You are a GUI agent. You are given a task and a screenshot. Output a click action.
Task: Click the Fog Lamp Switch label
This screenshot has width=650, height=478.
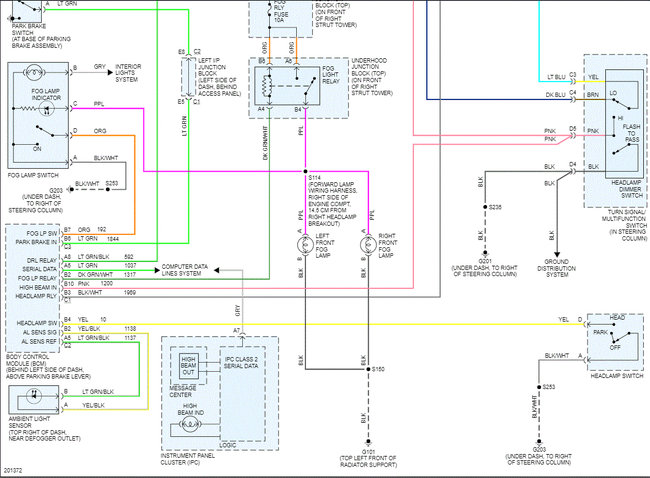coord(33,175)
